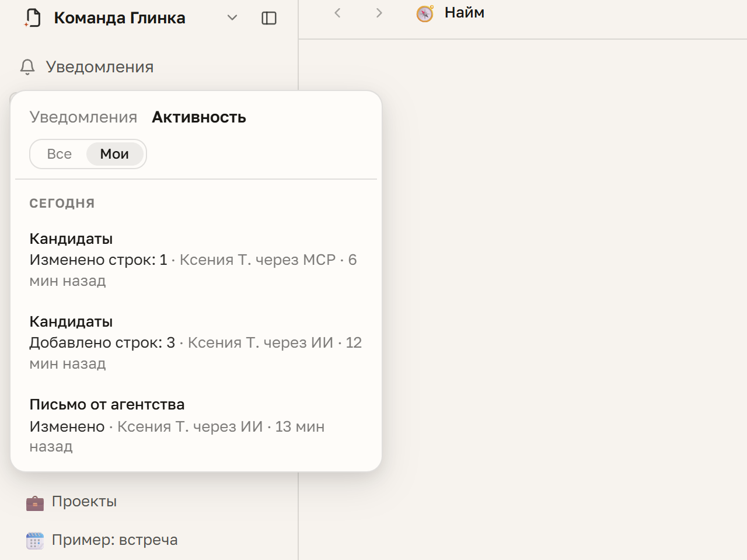This screenshot has height=560, width=747.
Task: Click the Команда Глинка workspace name
Action: (x=120, y=18)
